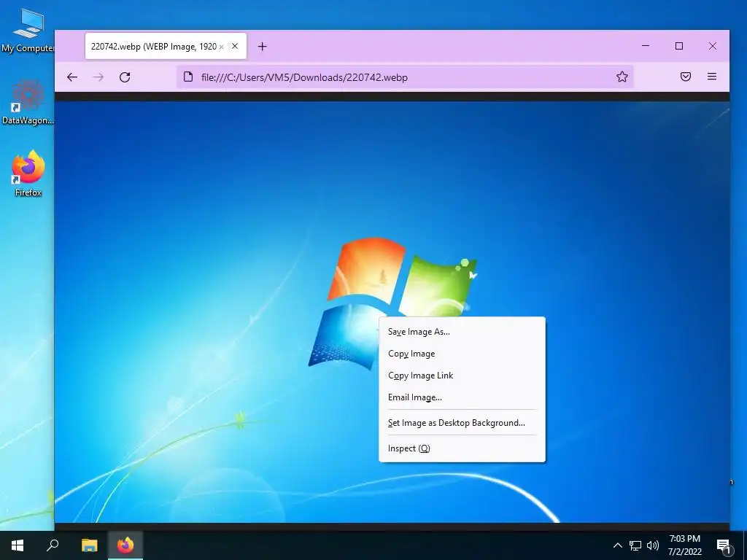Open File Explorer from taskbar
The width and height of the screenshot is (747, 560).
[x=89, y=545]
